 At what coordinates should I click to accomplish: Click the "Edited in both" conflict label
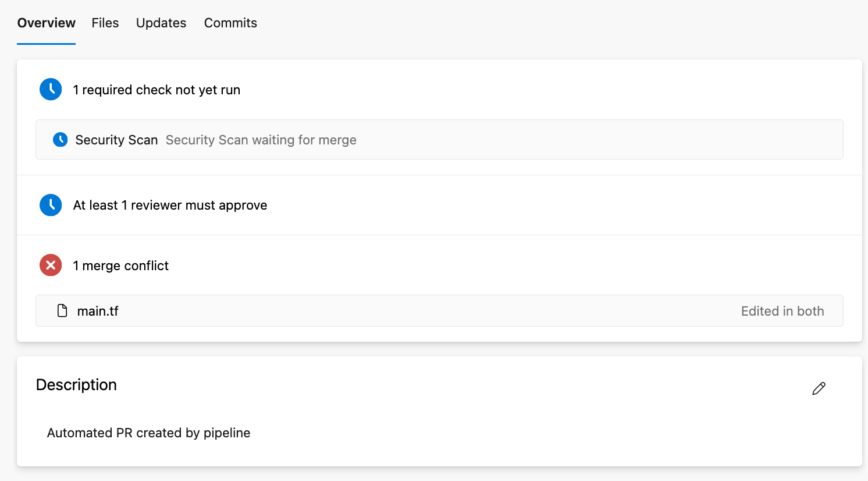click(x=782, y=311)
